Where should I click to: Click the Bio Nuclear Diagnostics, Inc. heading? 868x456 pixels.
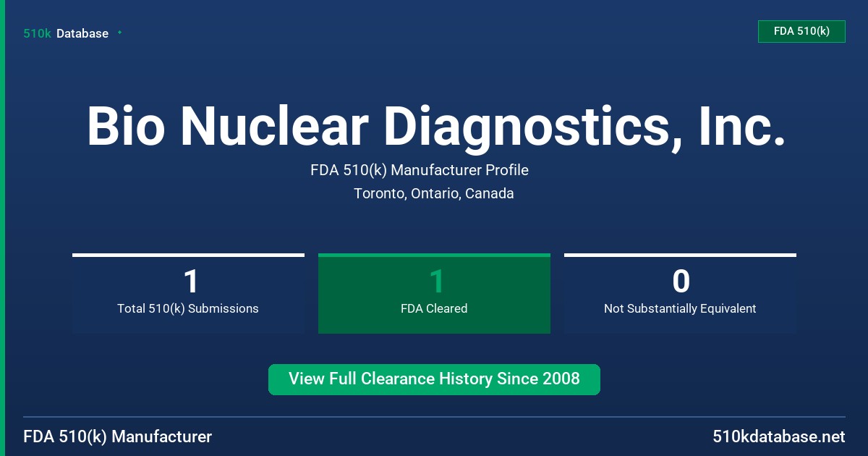coord(436,127)
